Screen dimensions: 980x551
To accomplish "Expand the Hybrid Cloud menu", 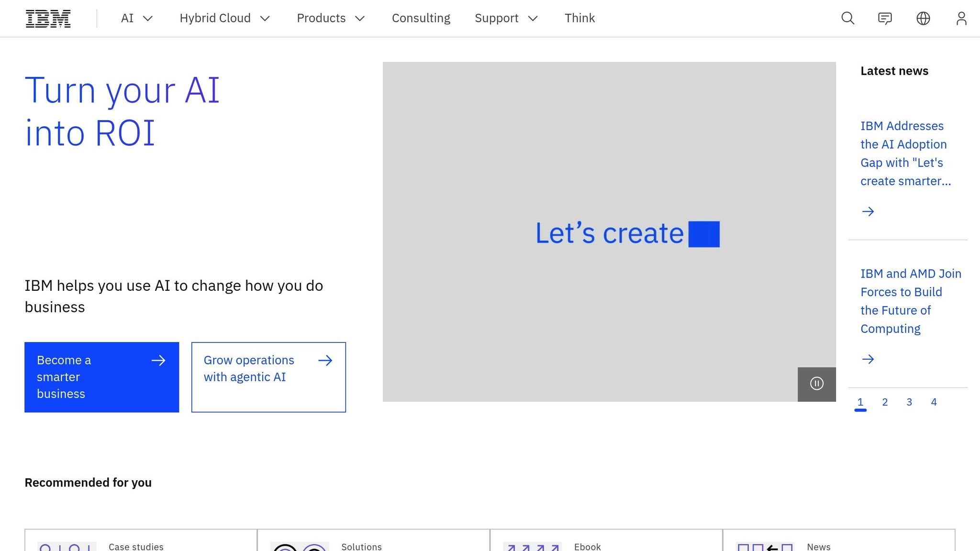I will point(224,18).
